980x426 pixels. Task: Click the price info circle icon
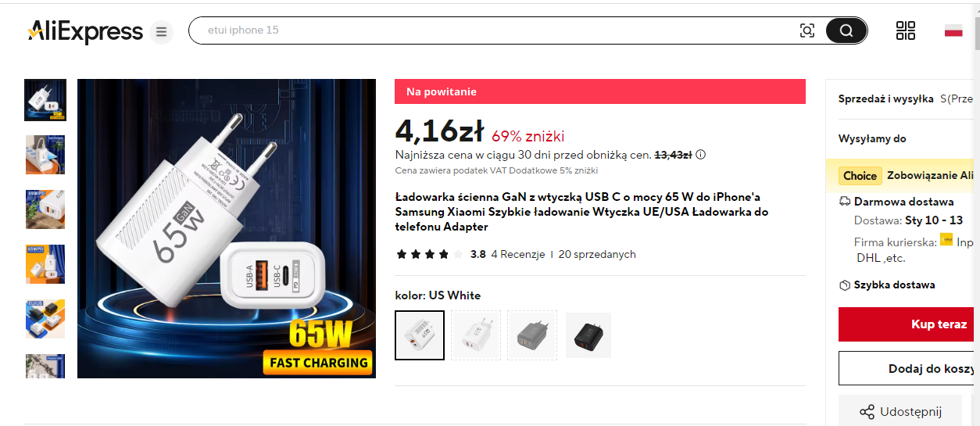coord(700,155)
